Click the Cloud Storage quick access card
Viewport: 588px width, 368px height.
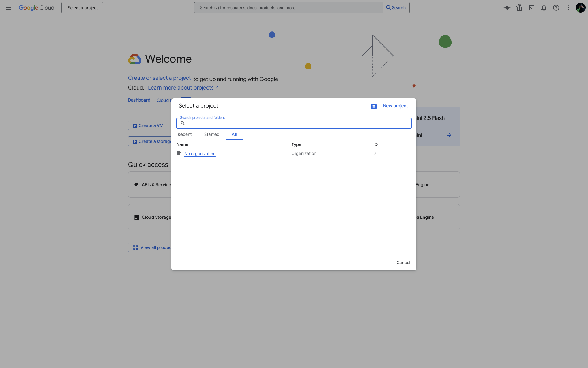coord(150,217)
